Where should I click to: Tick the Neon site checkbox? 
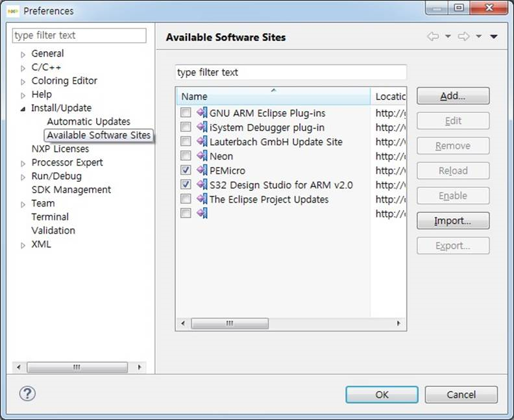[x=186, y=156]
